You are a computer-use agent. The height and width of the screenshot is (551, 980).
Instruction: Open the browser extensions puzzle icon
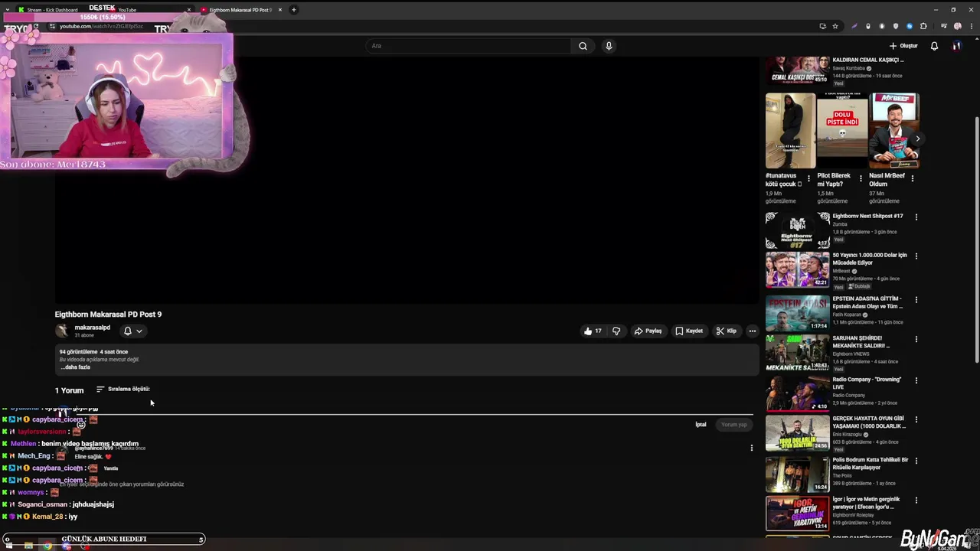pos(923,26)
